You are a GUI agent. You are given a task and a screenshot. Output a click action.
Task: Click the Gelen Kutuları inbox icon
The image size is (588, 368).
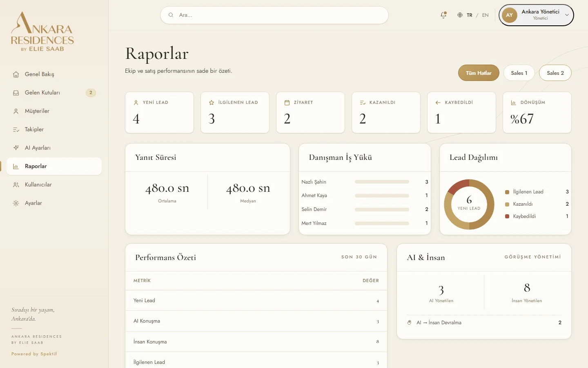[16, 93]
